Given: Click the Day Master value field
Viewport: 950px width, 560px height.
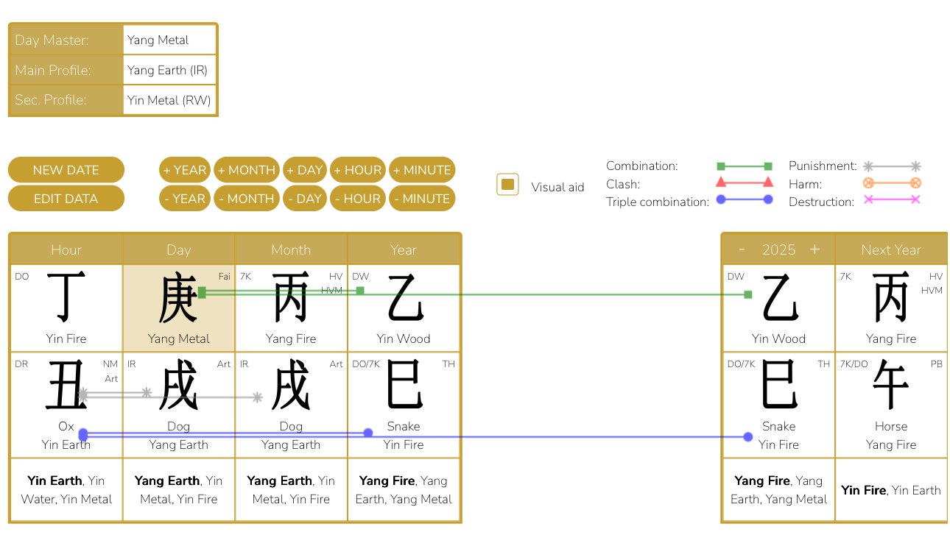Looking at the screenshot, I should point(169,40).
